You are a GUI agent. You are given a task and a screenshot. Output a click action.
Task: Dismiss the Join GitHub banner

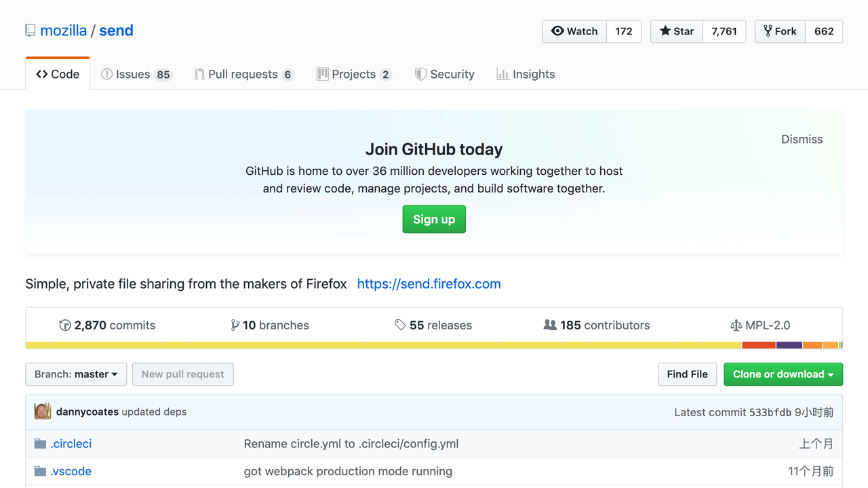(x=802, y=139)
